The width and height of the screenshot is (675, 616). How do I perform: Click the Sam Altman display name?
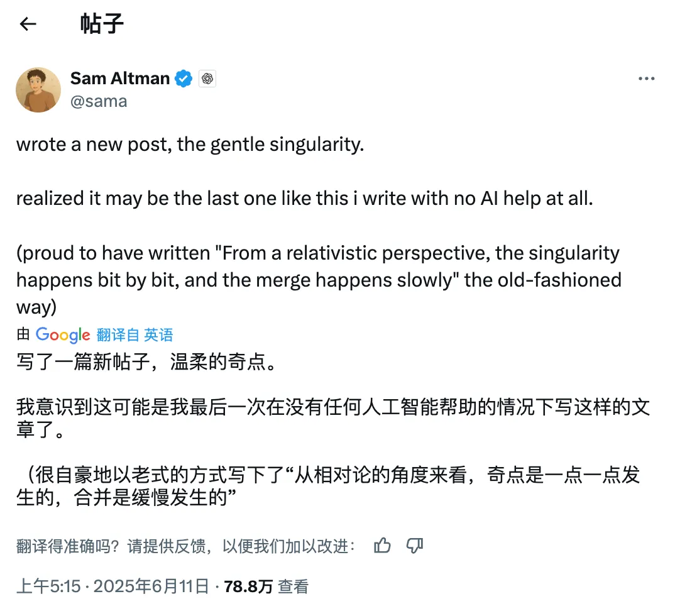tap(120, 79)
